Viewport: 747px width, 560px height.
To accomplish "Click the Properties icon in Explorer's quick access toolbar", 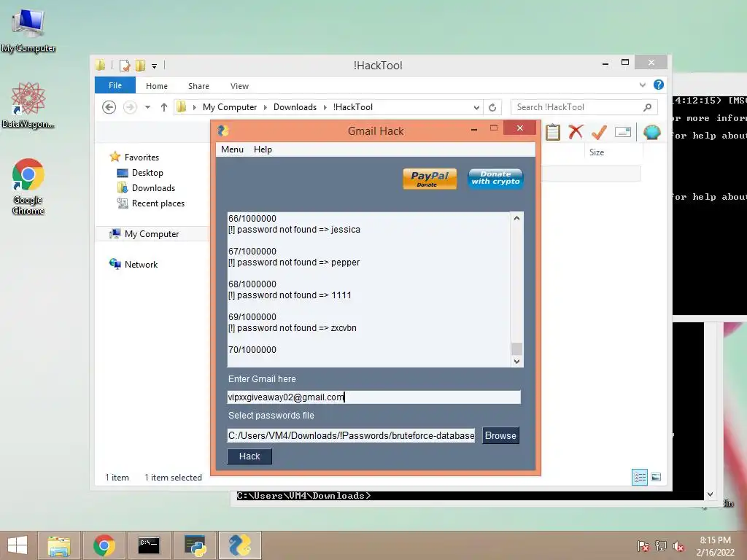I will coord(124,65).
